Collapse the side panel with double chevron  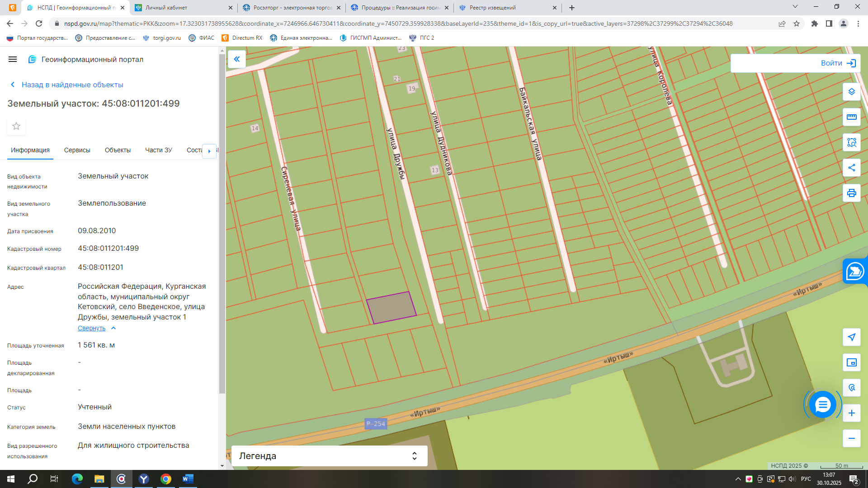click(237, 59)
